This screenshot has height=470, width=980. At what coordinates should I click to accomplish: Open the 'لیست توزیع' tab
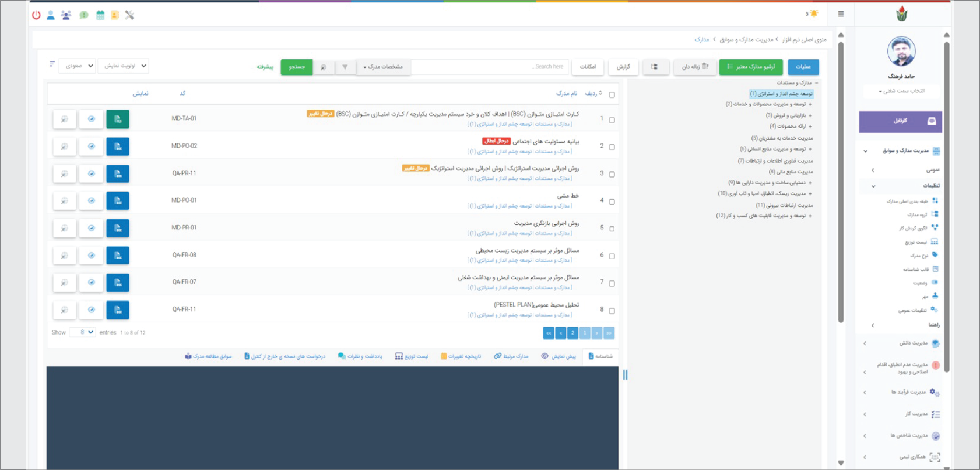coord(412,356)
